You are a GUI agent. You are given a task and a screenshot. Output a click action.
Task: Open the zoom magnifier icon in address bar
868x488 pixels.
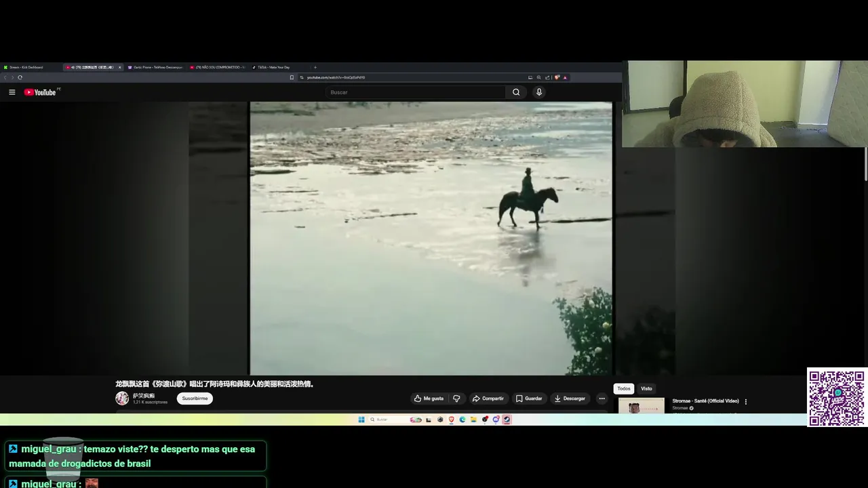(x=539, y=77)
